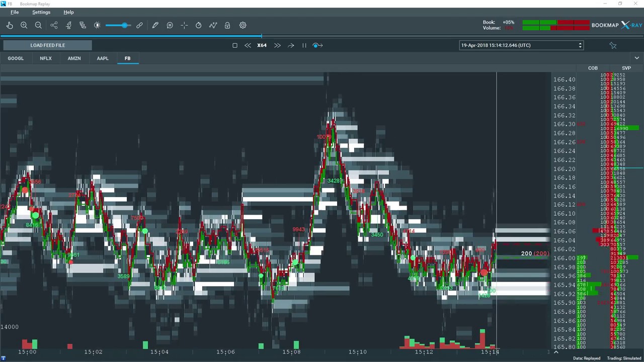This screenshot has width=644, height=362.
Task: Click the 166.40 price level
Action: 564,79
